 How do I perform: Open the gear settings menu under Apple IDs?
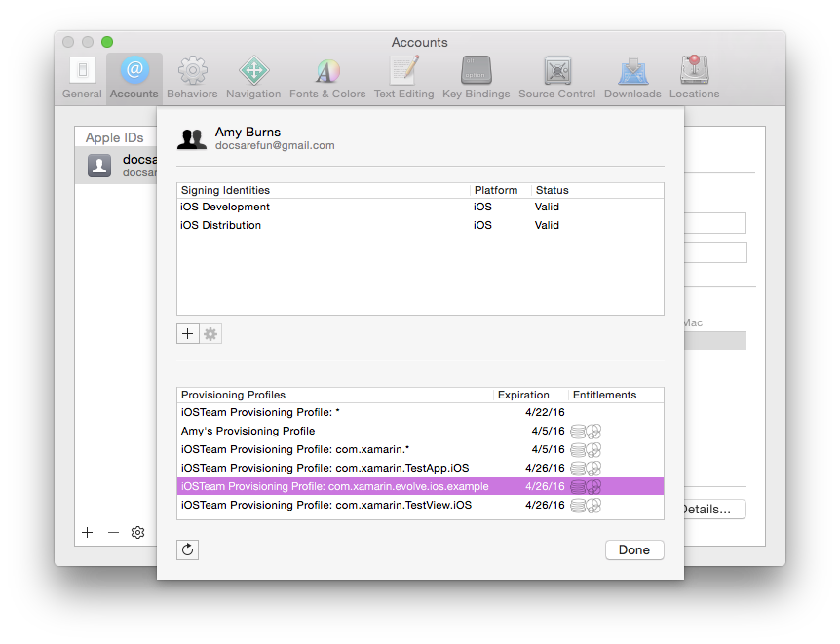pos(137,533)
